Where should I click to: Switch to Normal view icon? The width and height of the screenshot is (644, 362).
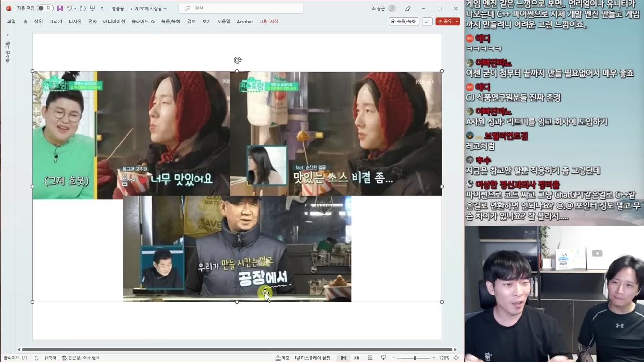(344, 358)
